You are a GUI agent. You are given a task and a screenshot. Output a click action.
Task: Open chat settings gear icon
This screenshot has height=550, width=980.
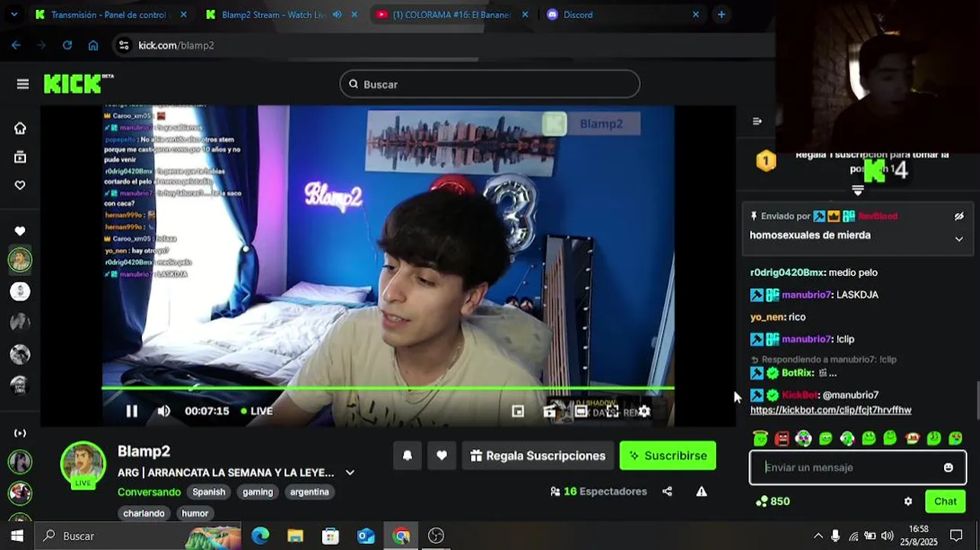pyautogui.click(x=907, y=501)
